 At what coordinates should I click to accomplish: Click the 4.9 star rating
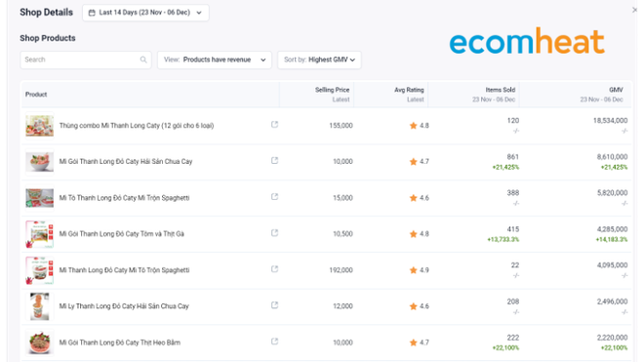[x=420, y=270]
